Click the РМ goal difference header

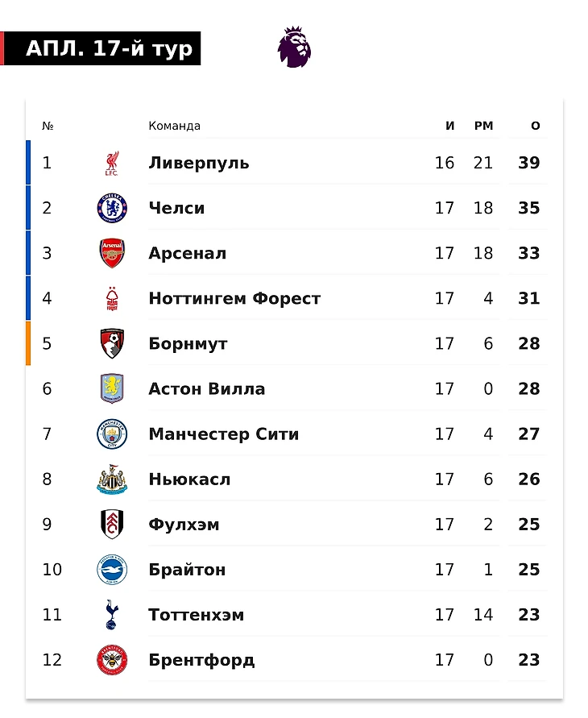coord(483,126)
